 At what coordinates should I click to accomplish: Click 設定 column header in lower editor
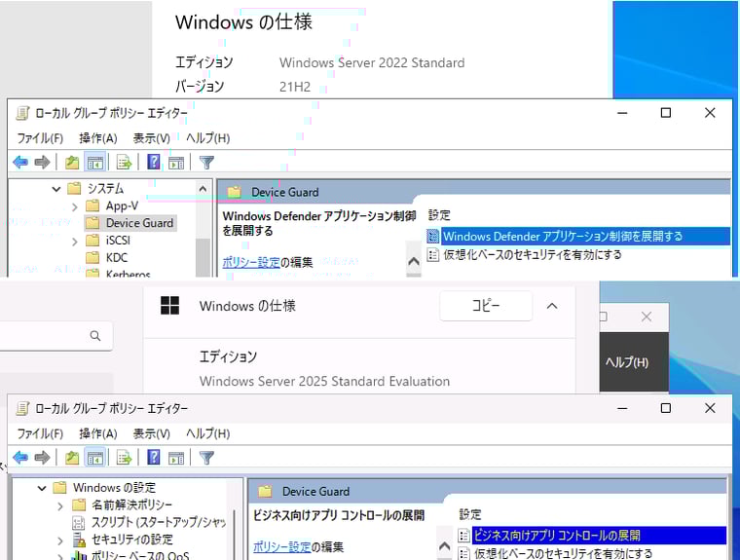pos(470,514)
